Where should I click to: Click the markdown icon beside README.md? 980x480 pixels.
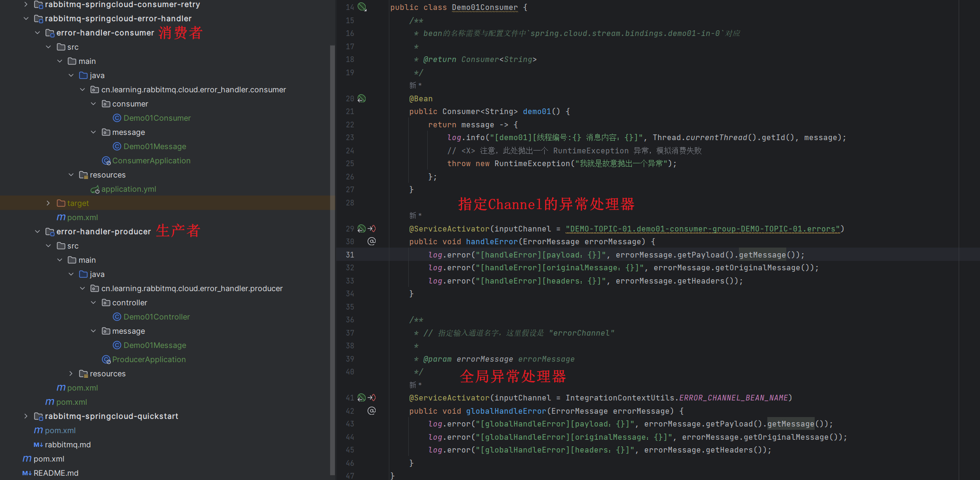[27, 473]
